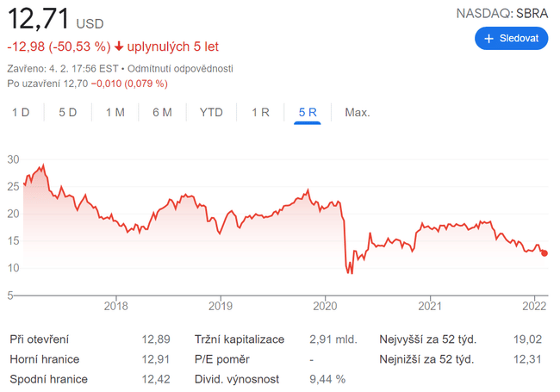The height and width of the screenshot is (392, 560).
Task: Click the NASDAQ: SBRA ticker label
Action: coord(501,13)
